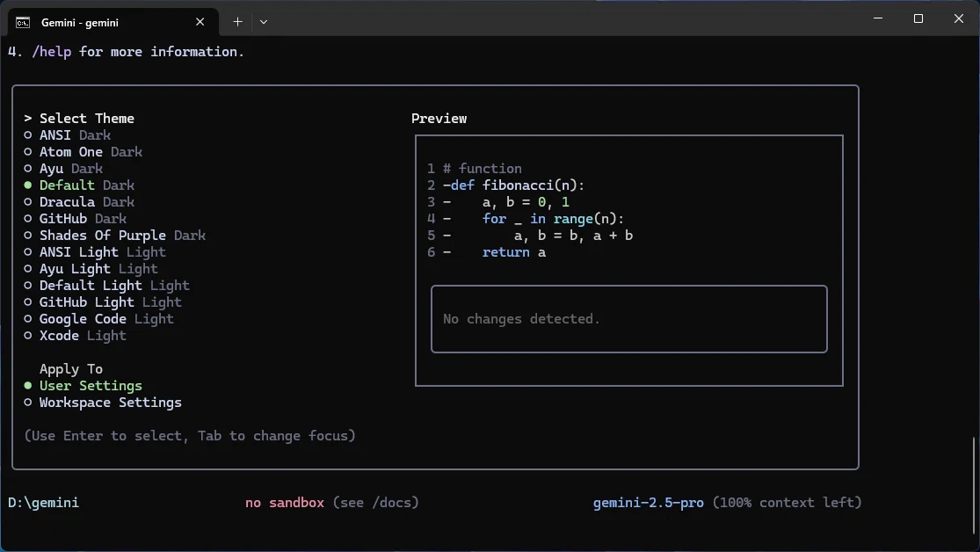Select the Default Light theme
The width and height of the screenshot is (980, 552).
[x=107, y=286]
